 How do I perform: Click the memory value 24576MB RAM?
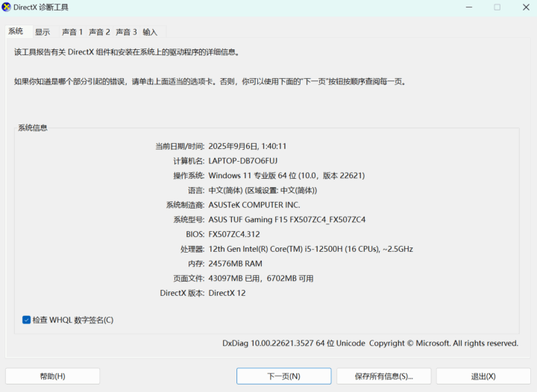(235, 264)
